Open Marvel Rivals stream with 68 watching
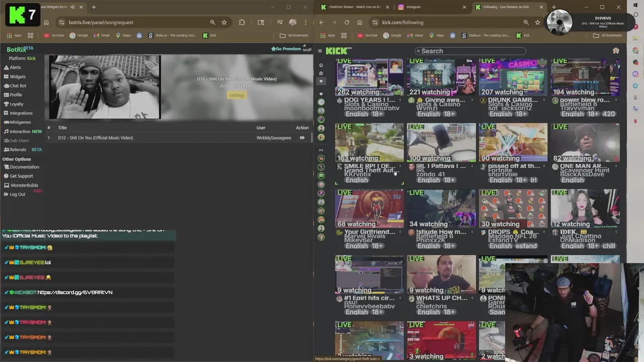This screenshot has height=362, width=644. point(369,209)
